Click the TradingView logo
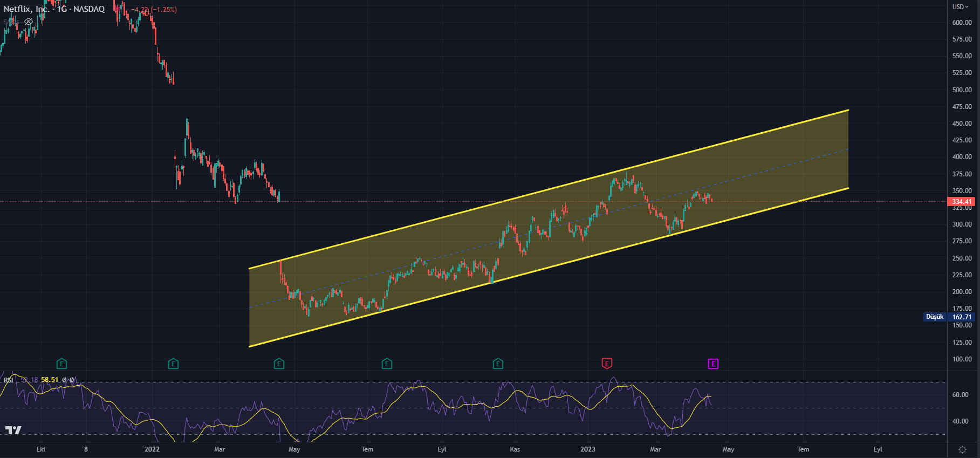Viewport: 980px width, 458px height. coord(13,430)
